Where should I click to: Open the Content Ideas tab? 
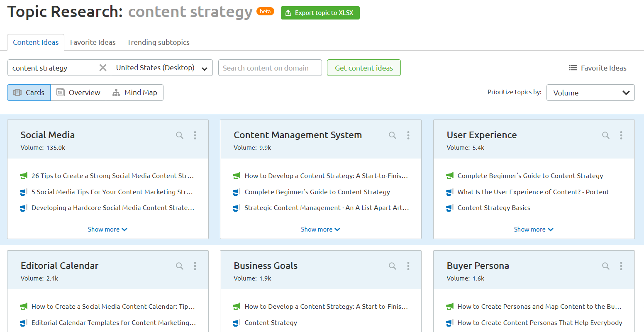click(x=36, y=42)
